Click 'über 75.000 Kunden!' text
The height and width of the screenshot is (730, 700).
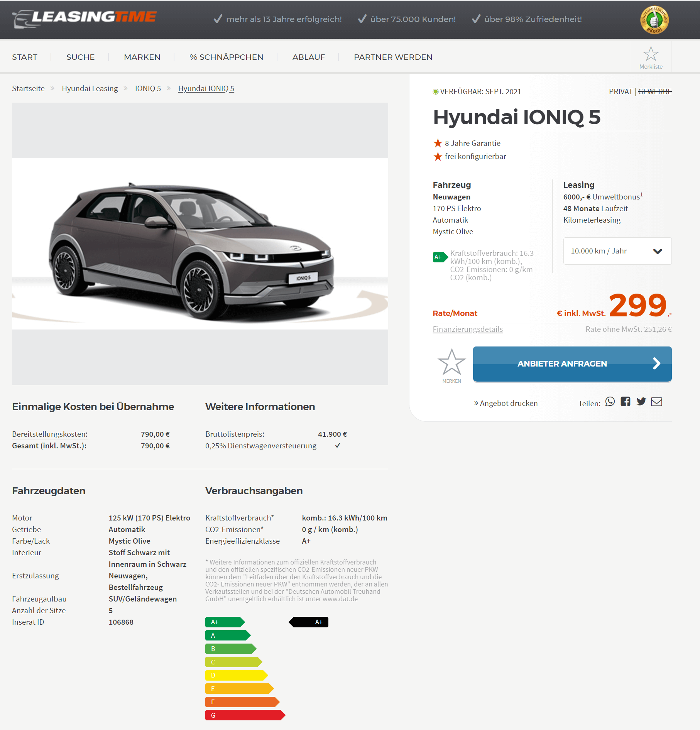[413, 19]
